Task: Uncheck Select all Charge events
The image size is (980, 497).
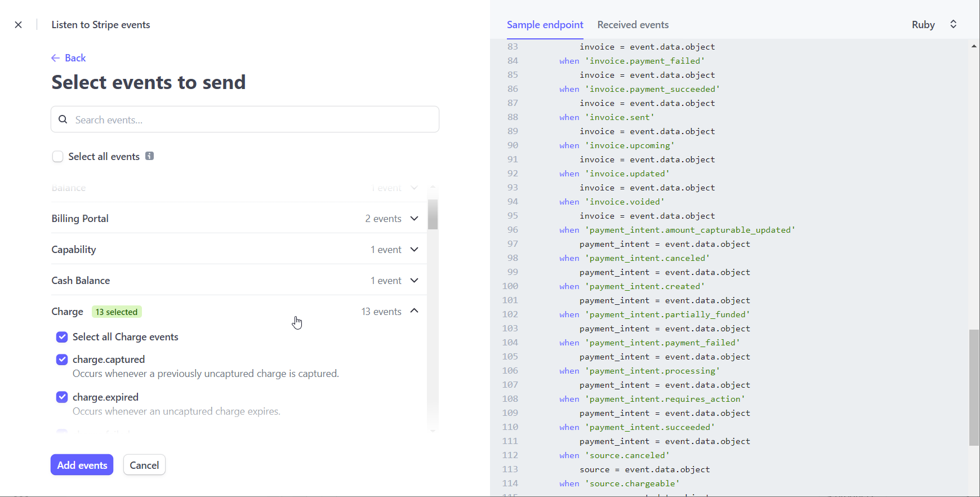Action: coord(62,337)
